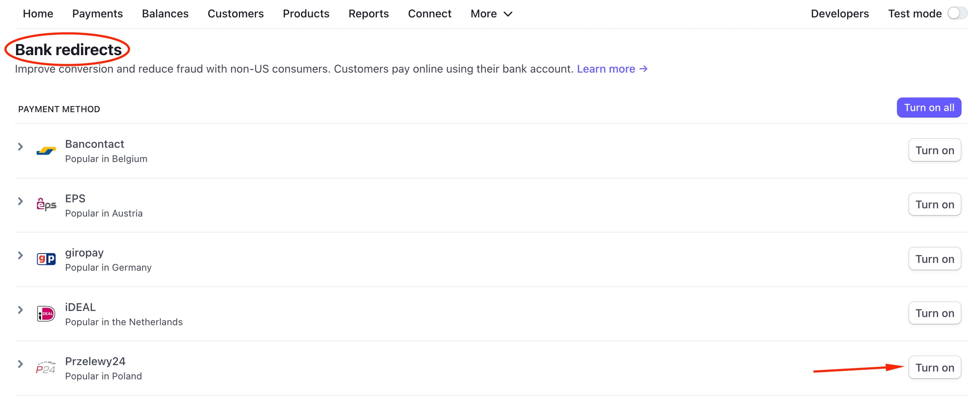
Task: Turn on Przelewy24 for Poland
Action: pos(935,367)
